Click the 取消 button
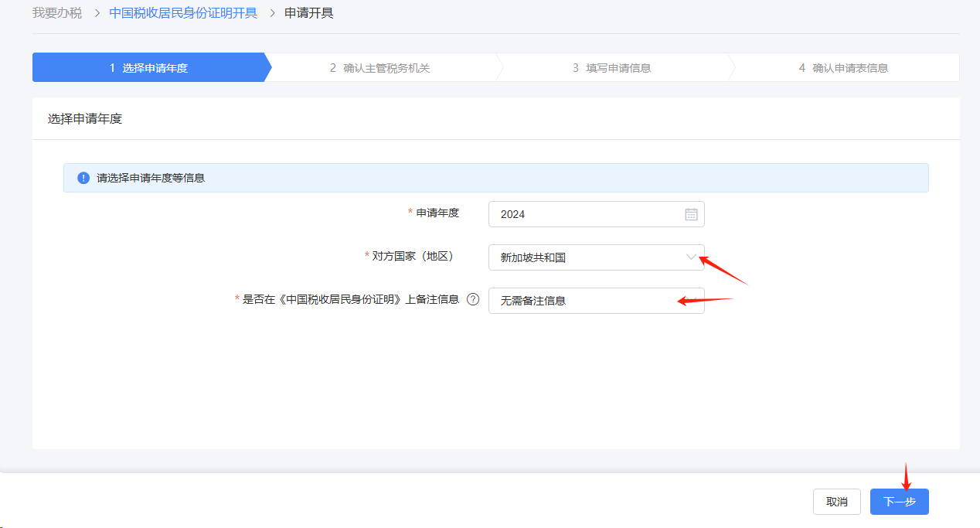This screenshot has width=980, height=528. (836, 501)
